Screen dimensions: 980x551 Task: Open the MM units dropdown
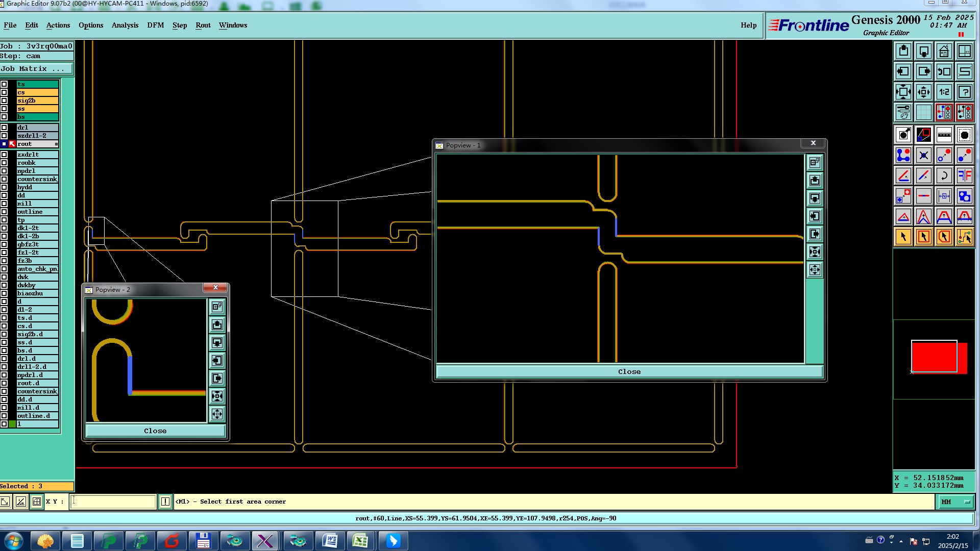955,502
